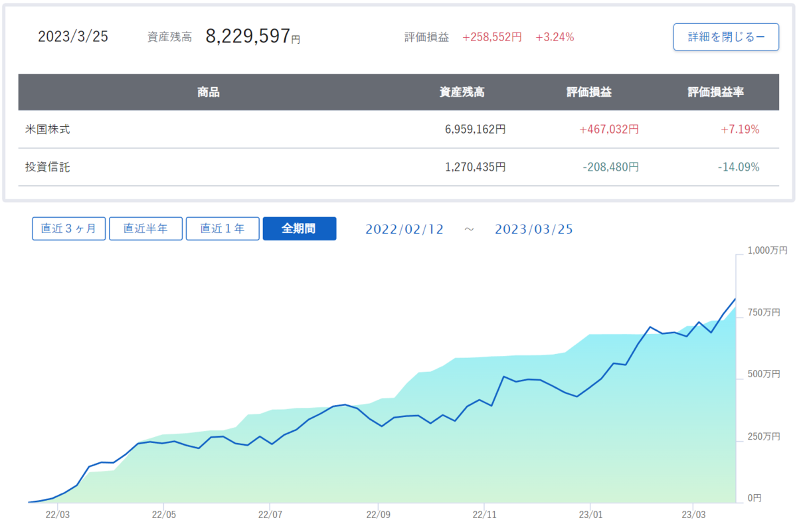Click 1,270,435円 balance value

click(476, 167)
